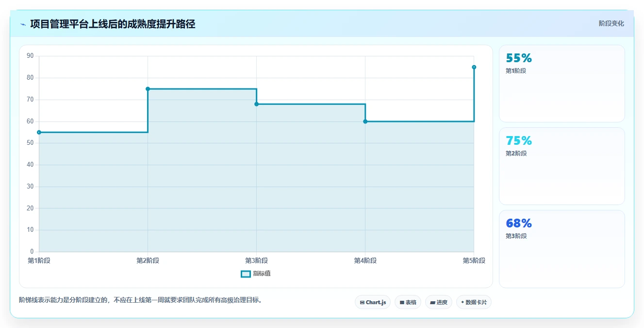Image resolution: width=644 pixels, height=328 pixels.
Task: Click y-axis value 90
Action: pos(30,56)
